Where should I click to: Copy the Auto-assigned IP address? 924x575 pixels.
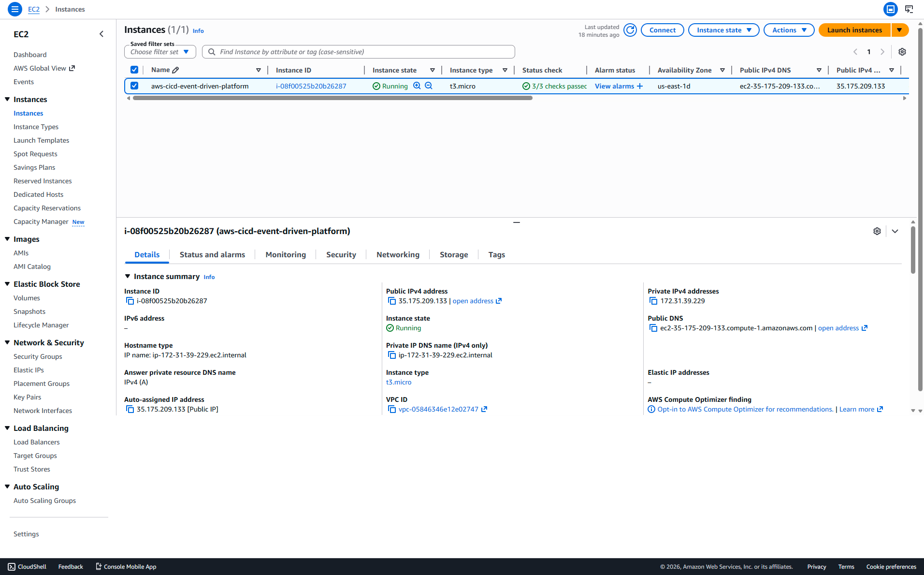pyautogui.click(x=130, y=409)
